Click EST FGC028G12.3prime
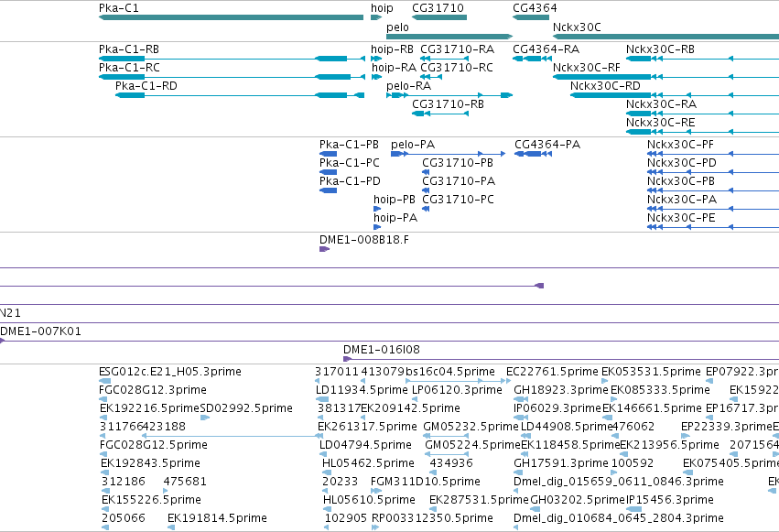779x532 pixels. [x=153, y=390]
